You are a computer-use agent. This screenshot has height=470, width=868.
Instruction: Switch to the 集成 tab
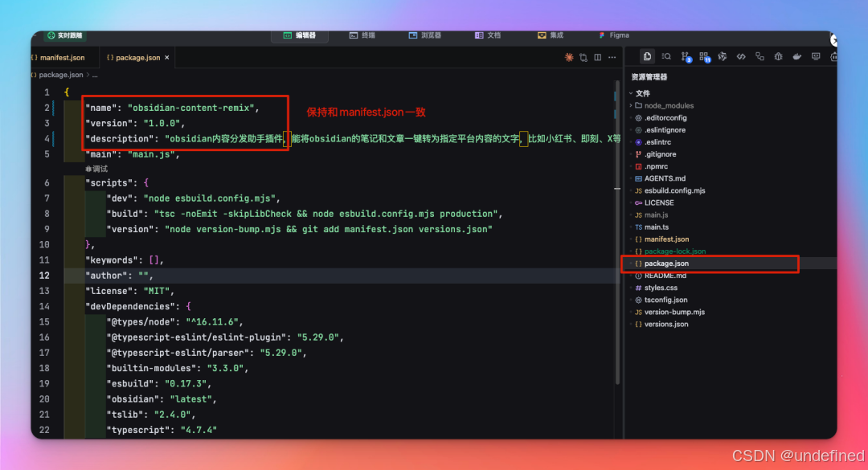click(x=551, y=35)
